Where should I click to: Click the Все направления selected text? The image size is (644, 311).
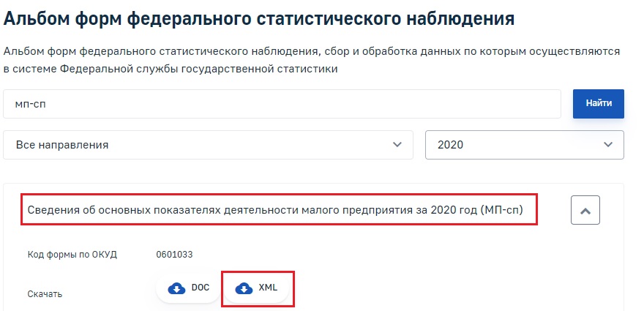pyautogui.click(x=62, y=145)
